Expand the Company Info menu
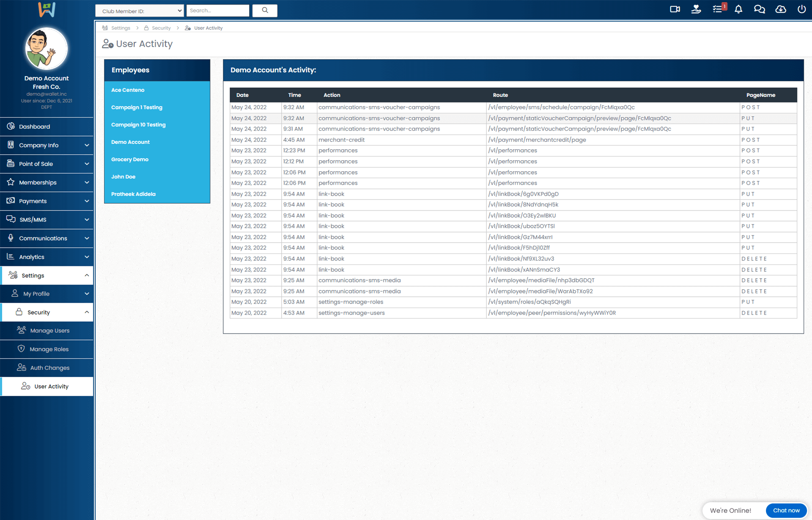 coord(47,145)
